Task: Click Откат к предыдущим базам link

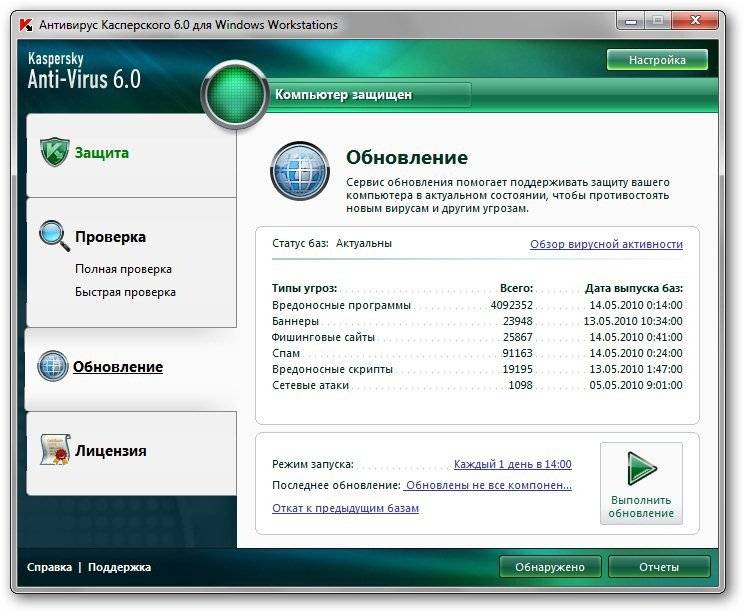Action: [x=345, y=508]
